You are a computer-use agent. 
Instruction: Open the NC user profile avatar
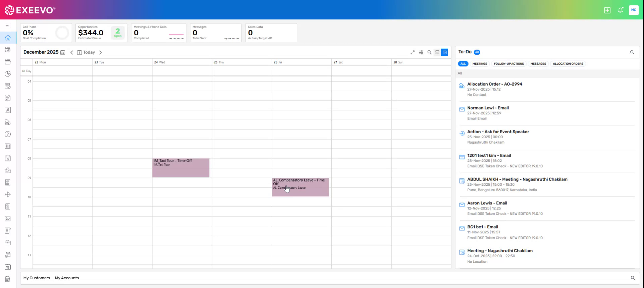click(634, 10)
